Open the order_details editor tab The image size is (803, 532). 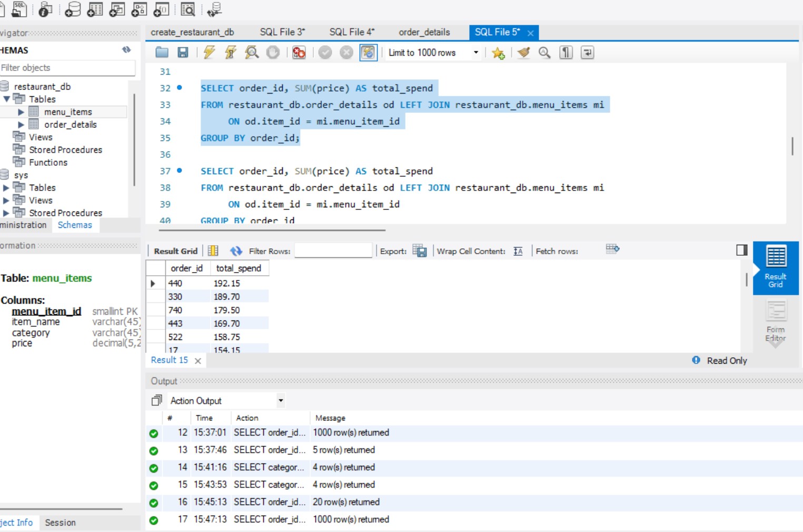tap(424, 32)
